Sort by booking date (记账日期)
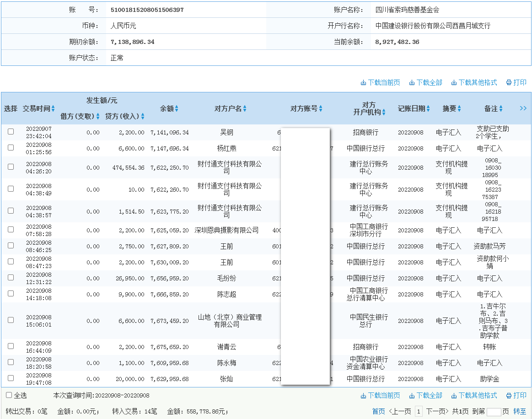This screenshot has width=532, height=419. [428, 108]
